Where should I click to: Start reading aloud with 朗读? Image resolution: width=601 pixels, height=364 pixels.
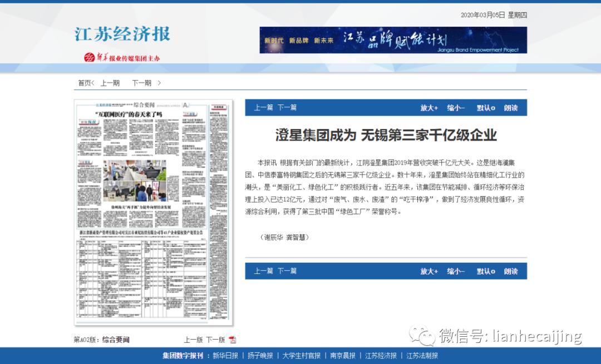point(510,108)
